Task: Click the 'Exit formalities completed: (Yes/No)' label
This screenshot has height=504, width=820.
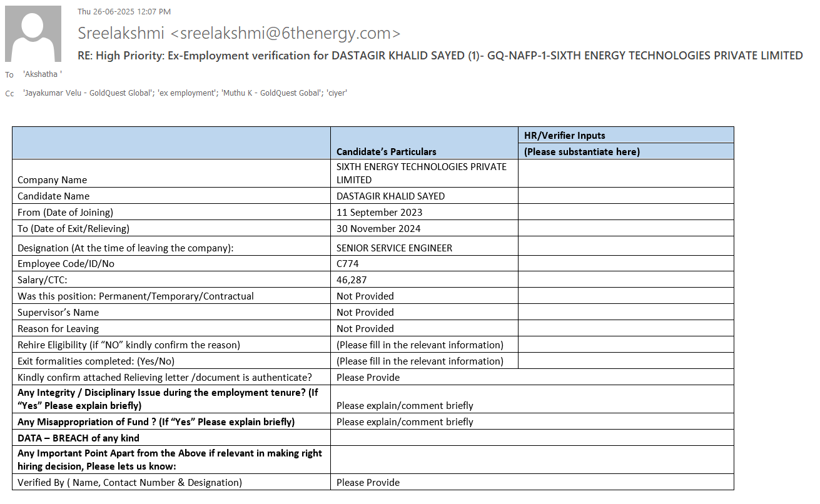Action: (x=96, y=361)
